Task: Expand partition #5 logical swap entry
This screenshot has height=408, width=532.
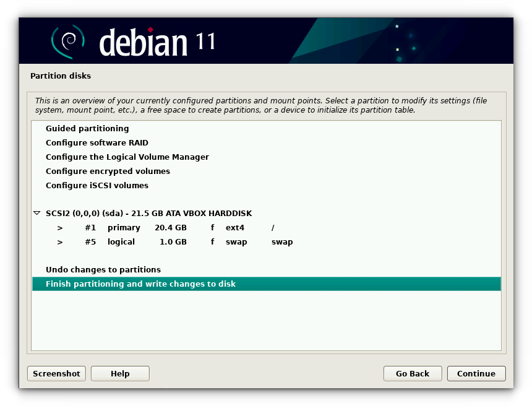Action: [59, 241]
